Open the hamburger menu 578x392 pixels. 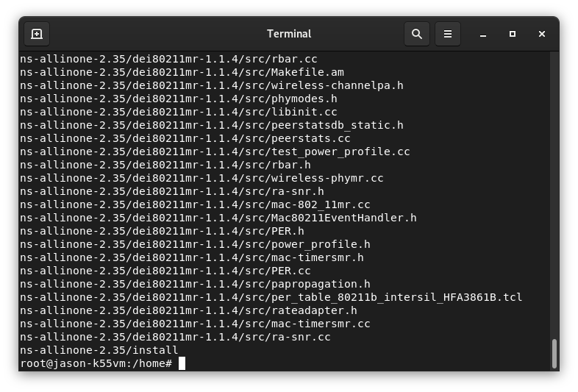tap(448, 34)
